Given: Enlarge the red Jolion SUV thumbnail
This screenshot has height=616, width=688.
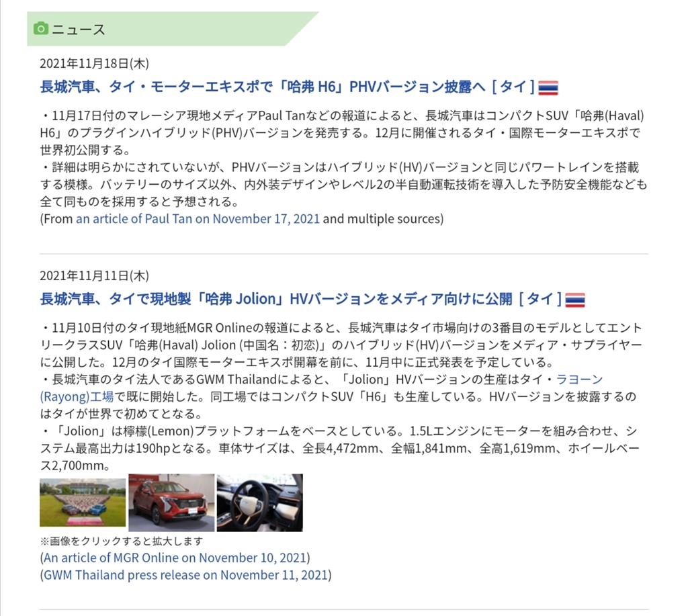Looking at the screenshot, I should tap(171, 502).
